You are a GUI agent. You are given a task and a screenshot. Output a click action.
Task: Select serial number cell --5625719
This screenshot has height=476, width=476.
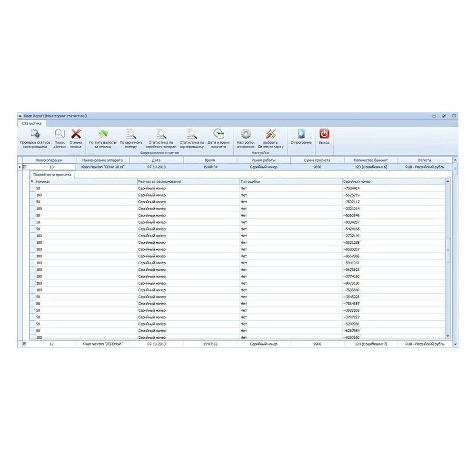[394, 195]
